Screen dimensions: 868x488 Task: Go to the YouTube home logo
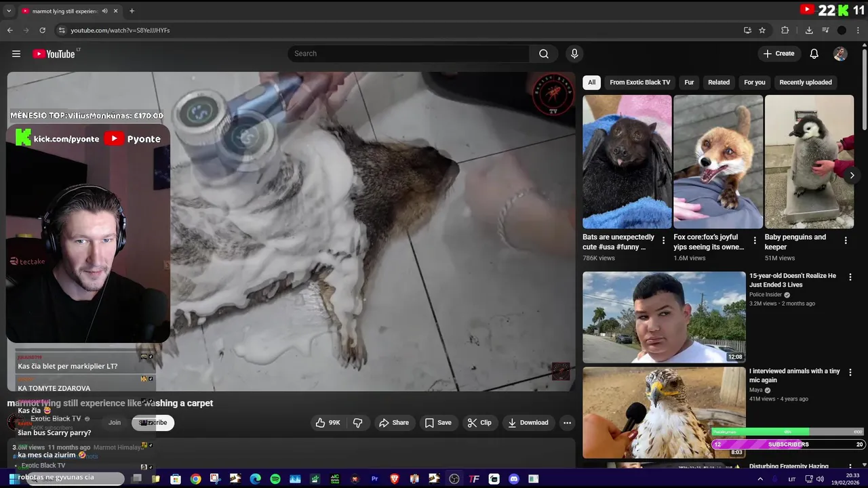click(x=54, y=54)
